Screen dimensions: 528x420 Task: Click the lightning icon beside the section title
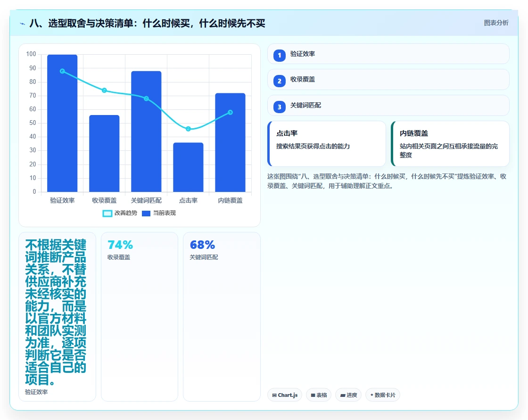click(x=23, y=24)
